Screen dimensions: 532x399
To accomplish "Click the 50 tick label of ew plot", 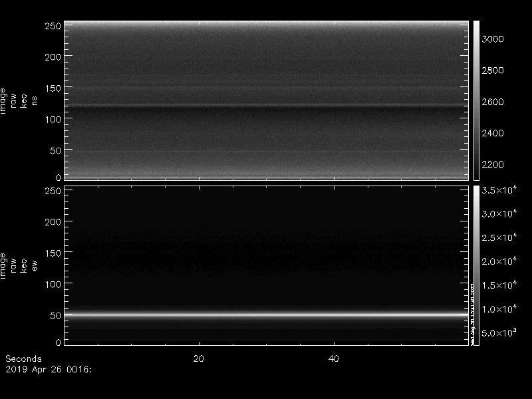I will click(56, 315).
